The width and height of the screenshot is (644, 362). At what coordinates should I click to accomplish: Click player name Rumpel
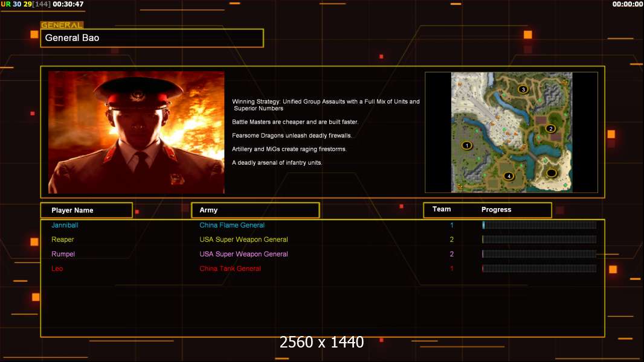pyautogui.click(x=63, y=254)
